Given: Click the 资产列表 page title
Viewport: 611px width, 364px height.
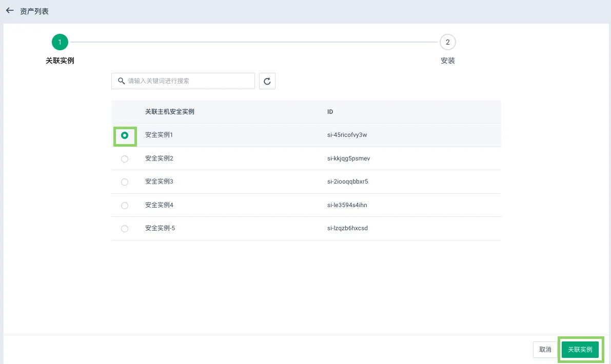Looking at the screenshot, I should click(34, 11).
